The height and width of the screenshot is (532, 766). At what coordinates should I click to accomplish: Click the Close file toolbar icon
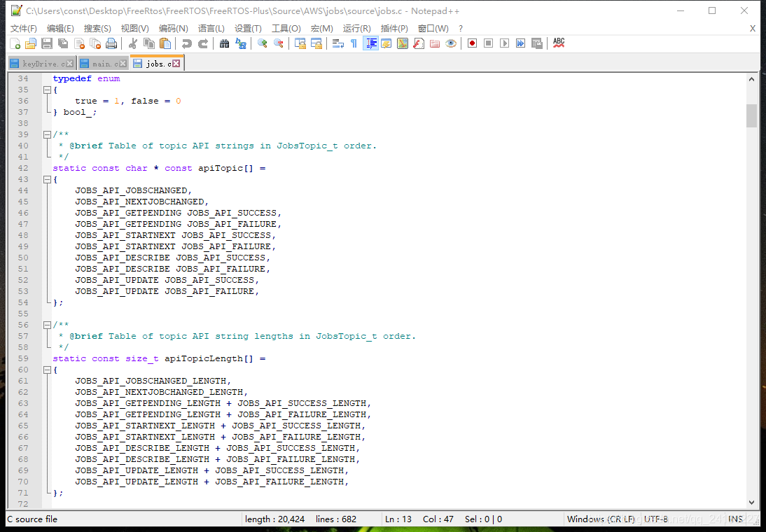click(x=79, y=43)
